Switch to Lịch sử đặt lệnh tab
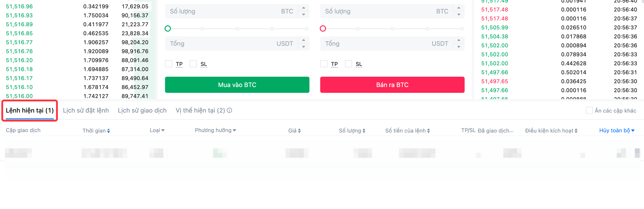The image size is (644, 209). coord(86,111)
